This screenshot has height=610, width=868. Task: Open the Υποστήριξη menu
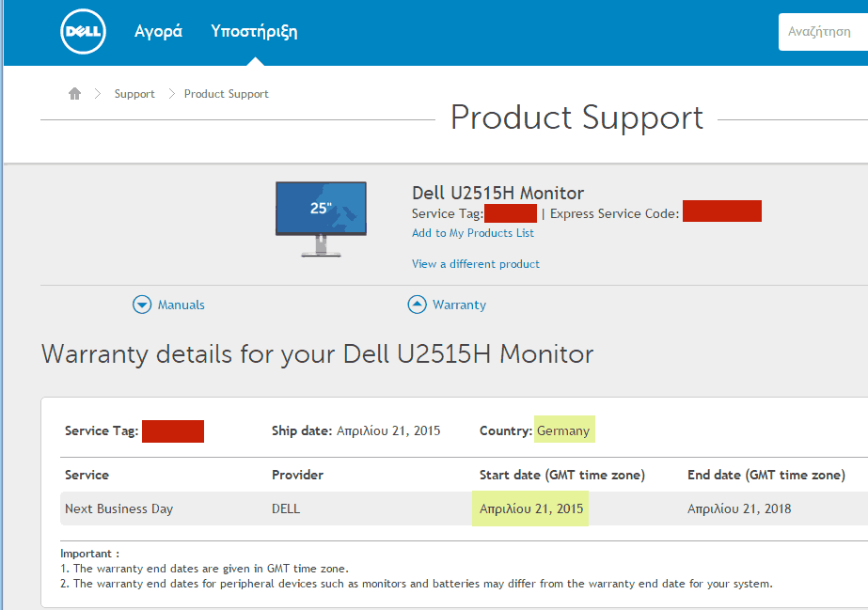254,32
